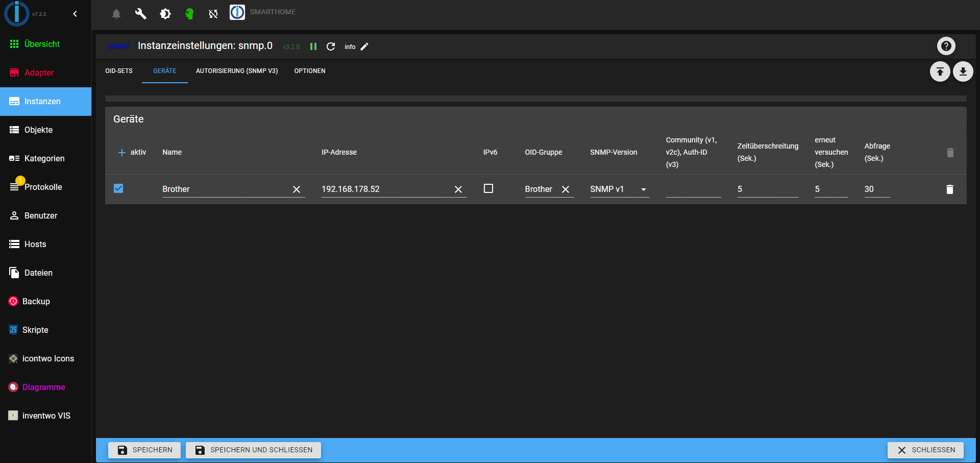
Task: Click the download configuration arrow icon
Action: (x=963, y=71)
